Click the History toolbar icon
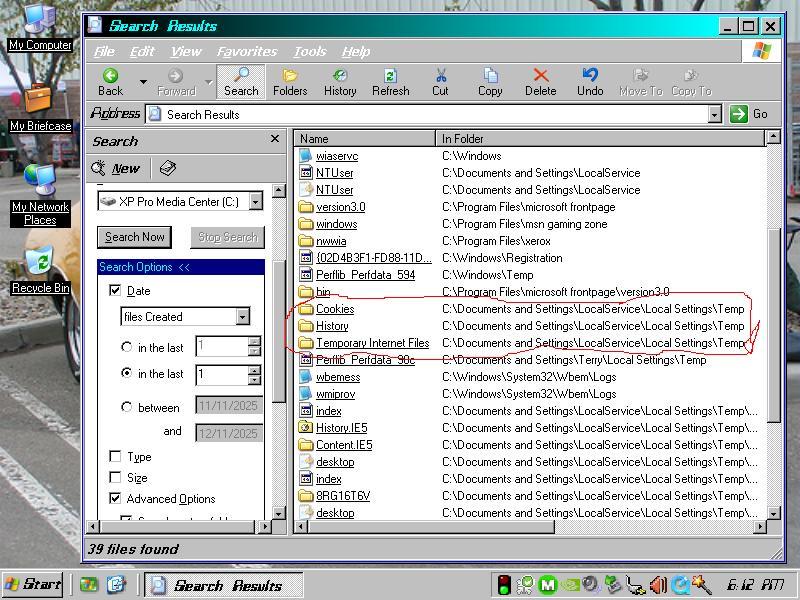Viewport: 800px width, 600px height. coord(340,77)
